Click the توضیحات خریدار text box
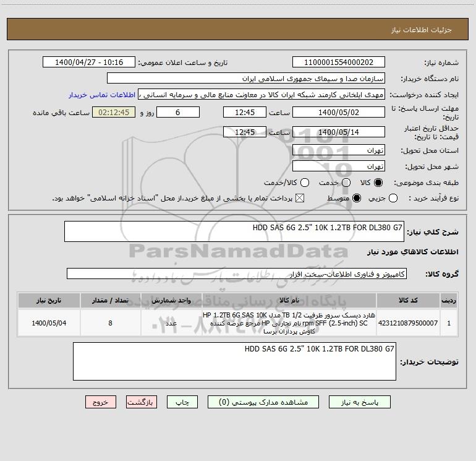Image resolution: width=476 pixels, height=461 pixels. pos(234,361)
